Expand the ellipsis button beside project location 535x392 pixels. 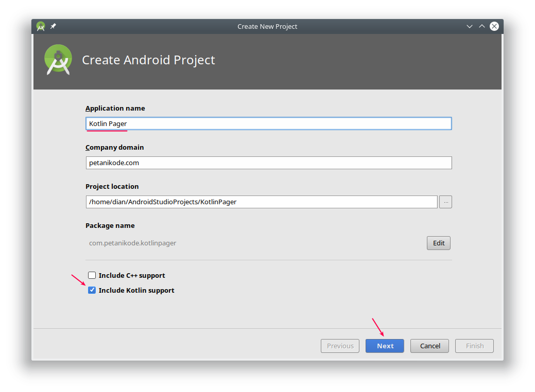point(445,202)
